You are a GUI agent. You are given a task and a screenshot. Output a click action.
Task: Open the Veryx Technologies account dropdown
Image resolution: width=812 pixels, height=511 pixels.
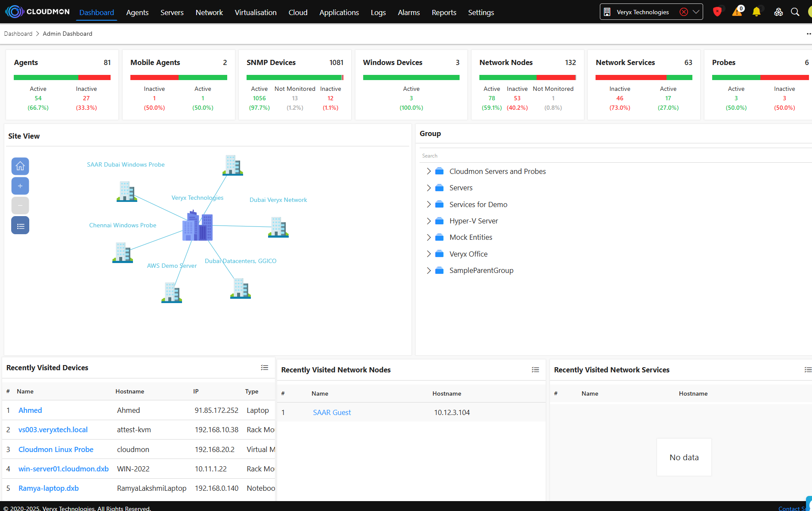pos(696,12)
